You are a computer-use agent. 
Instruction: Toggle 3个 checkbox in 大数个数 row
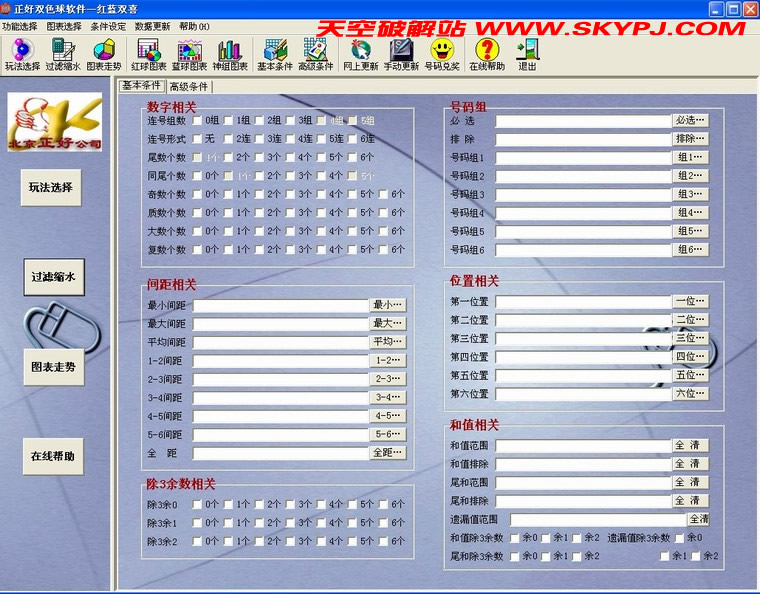point(289,231)
